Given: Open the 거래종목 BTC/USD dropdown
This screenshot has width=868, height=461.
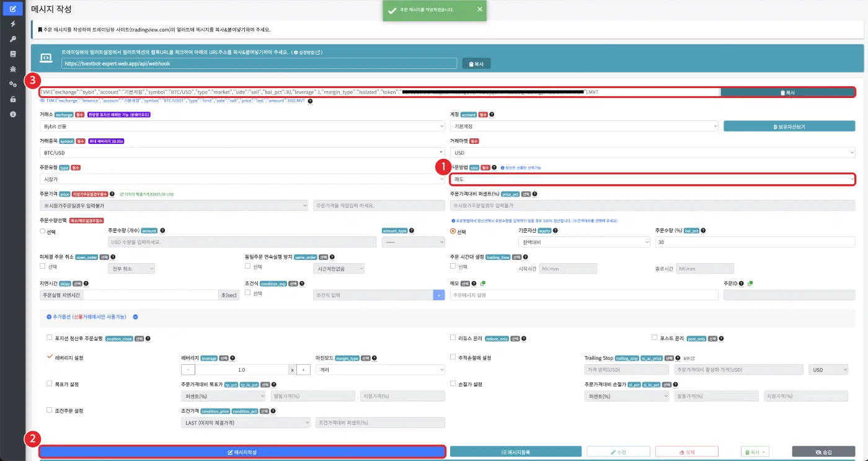Looking at the screenshot, I should click(x=242, y=153).
